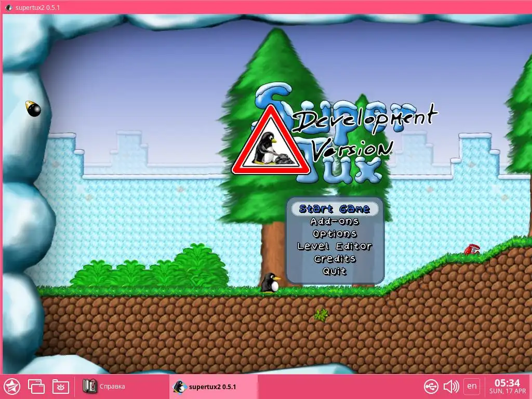Switch the en keyboard layout indicator
This screenshot has height=399, width=532.
(472, 387)
